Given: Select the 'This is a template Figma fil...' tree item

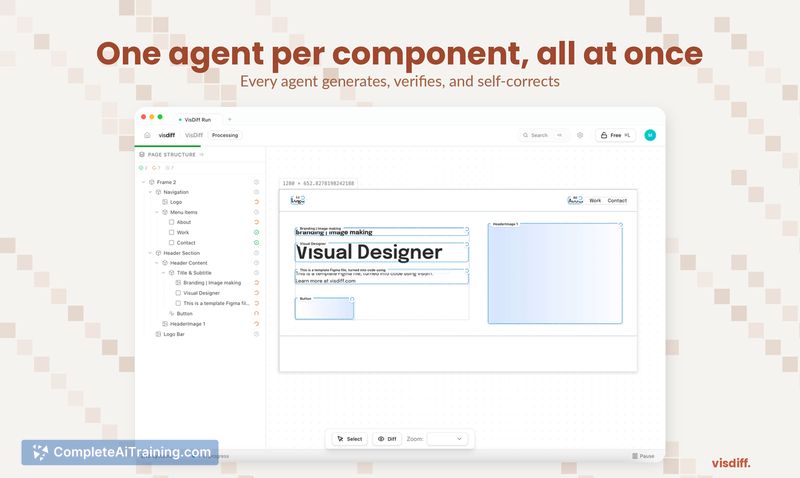Looking at the screenshot, I should pos(216,303).
